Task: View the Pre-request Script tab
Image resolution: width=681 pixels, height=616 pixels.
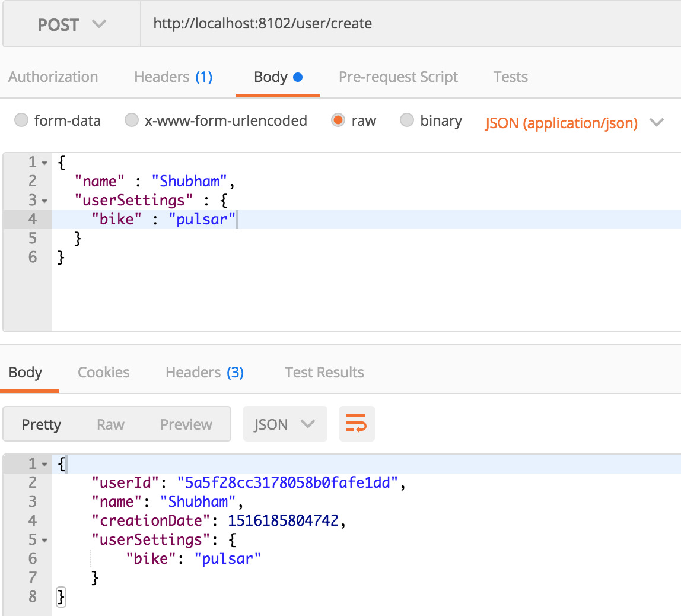Action: 398,77
